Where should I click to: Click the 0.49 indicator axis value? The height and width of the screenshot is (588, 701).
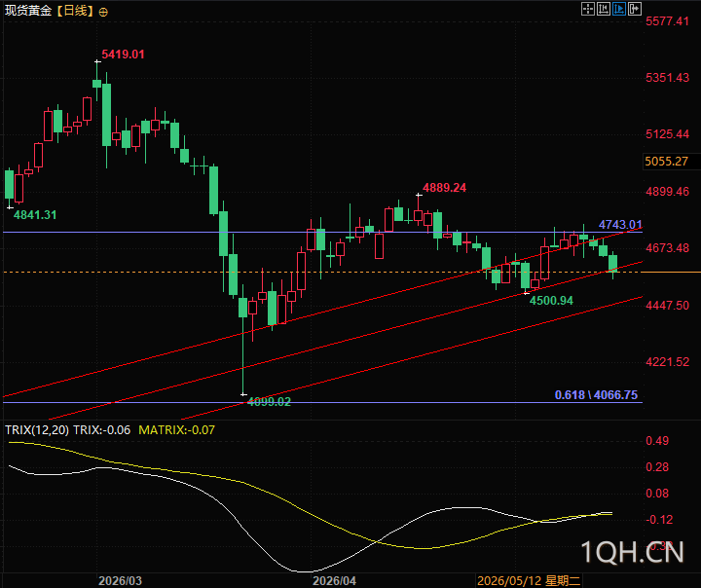pos(657,441)
